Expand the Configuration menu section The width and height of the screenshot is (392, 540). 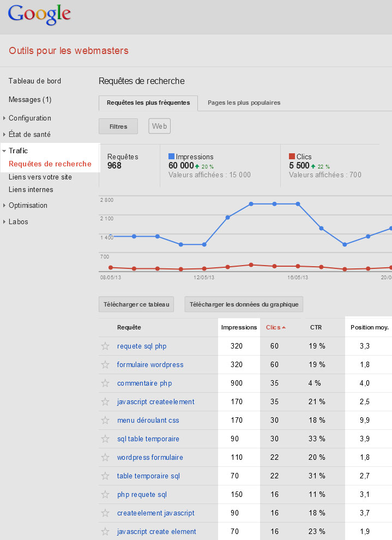pyautogui.click(x=4, y=118)
